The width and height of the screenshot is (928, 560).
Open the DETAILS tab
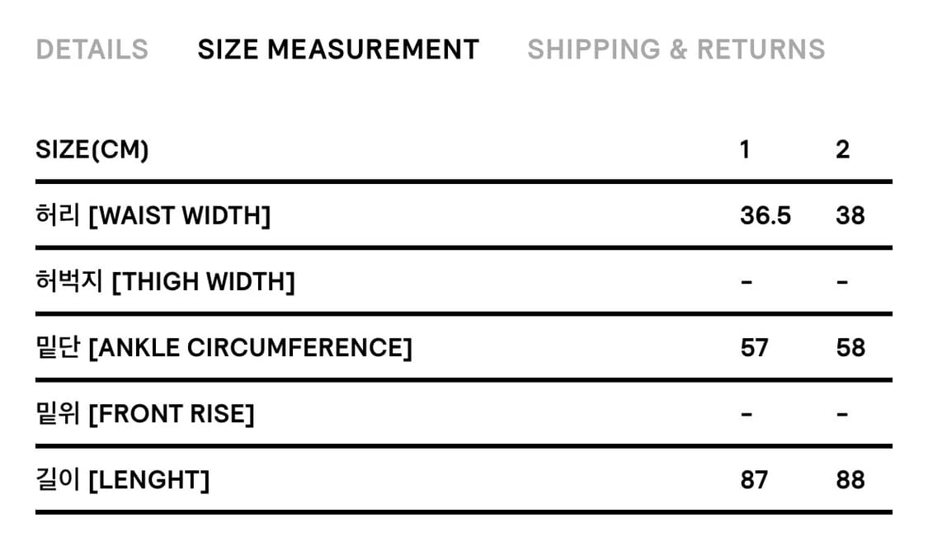click(x=92, y=49)
